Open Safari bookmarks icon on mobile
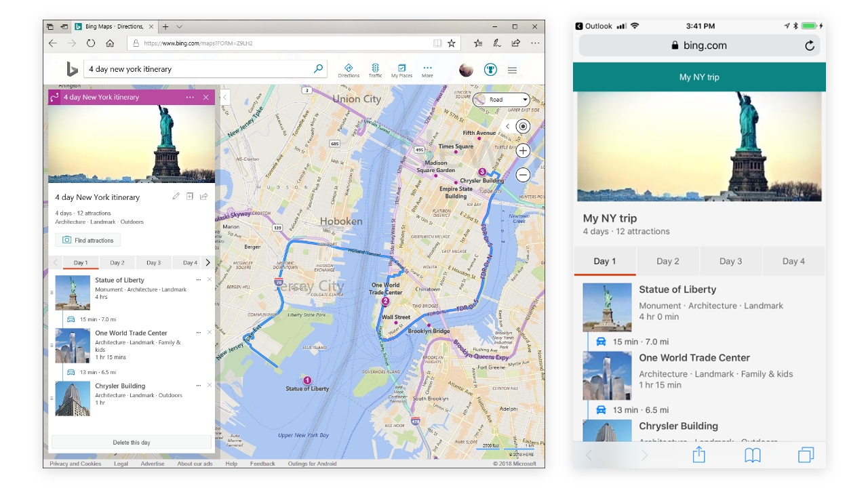This screenshot has width=868, height=488. coord(752,455)
